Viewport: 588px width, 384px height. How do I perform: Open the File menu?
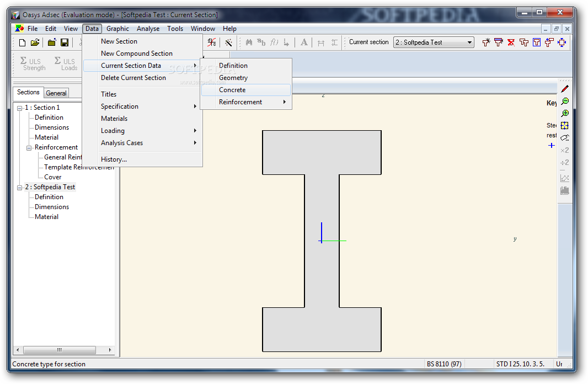[x=33, y=29]
